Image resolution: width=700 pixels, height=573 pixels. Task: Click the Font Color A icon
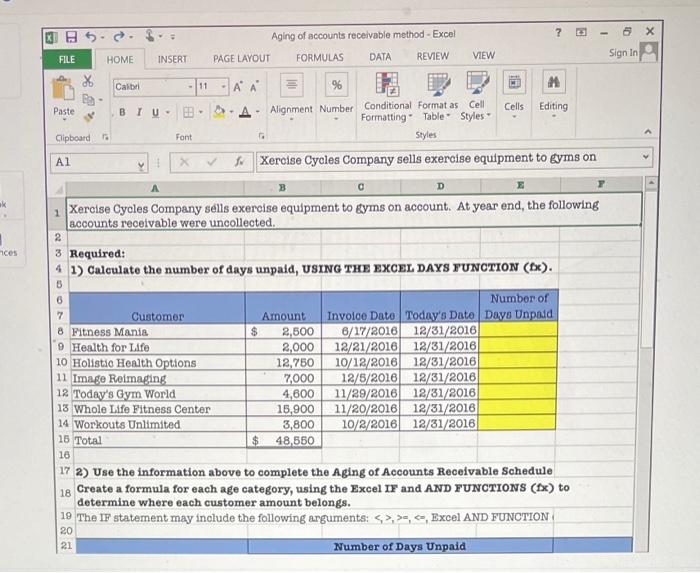pyautogui.click(x=245, y=112)
